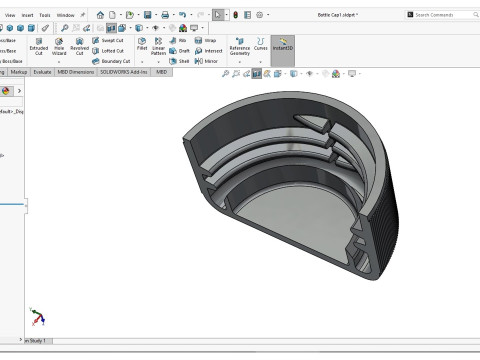
Task: Open the Window menu
Action: [65, 15]
